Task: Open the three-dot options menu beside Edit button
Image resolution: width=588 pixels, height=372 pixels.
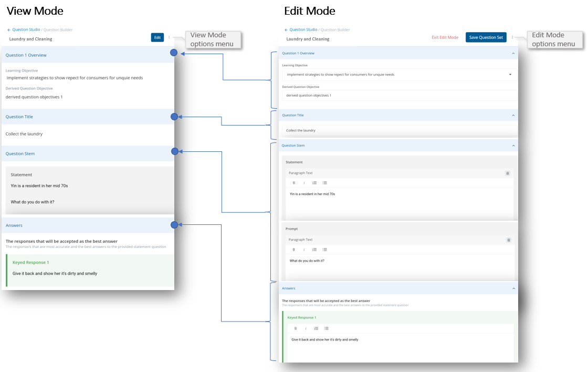Action: (169, 37)
